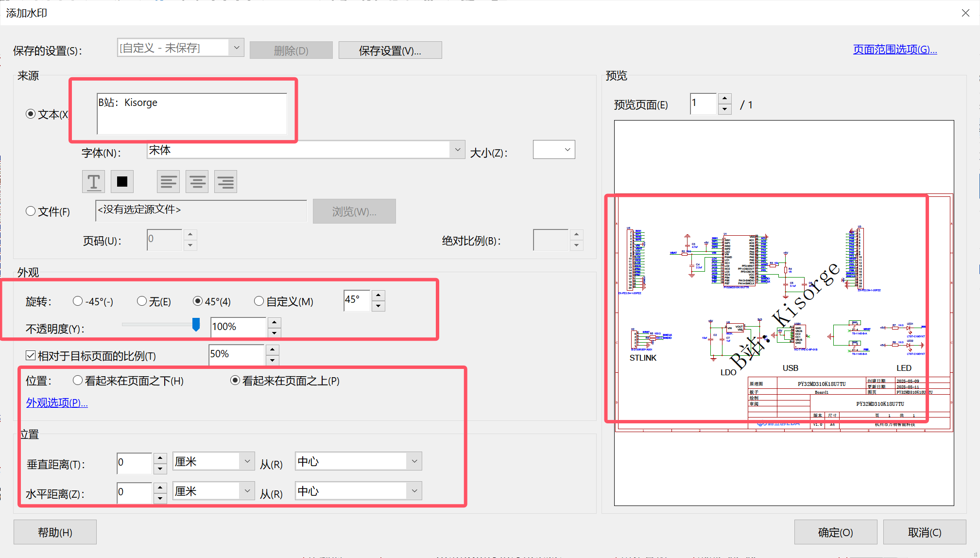The image size is (980, 558).
Task: Increase vertical distance stepper
Action: tap(160, 458)
